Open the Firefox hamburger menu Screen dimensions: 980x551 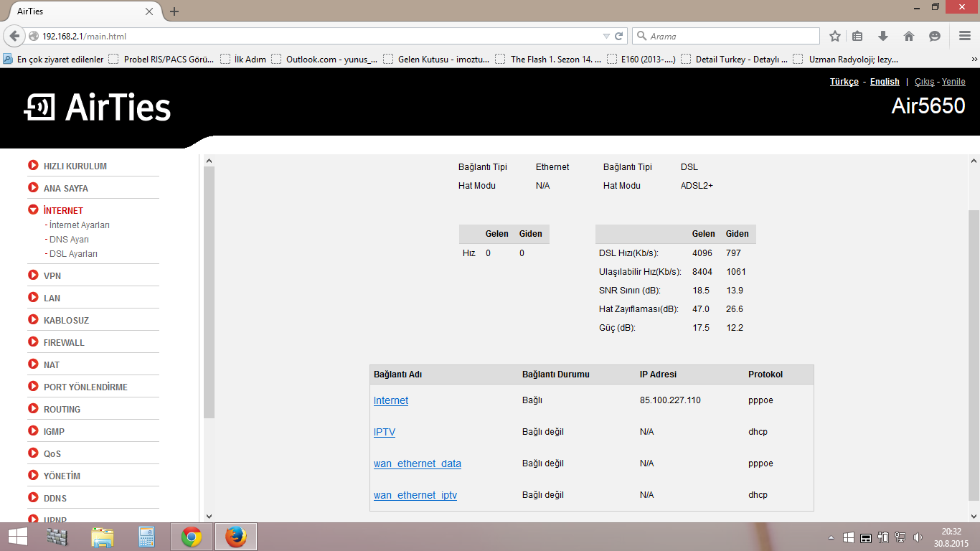(x=965, y=36)
